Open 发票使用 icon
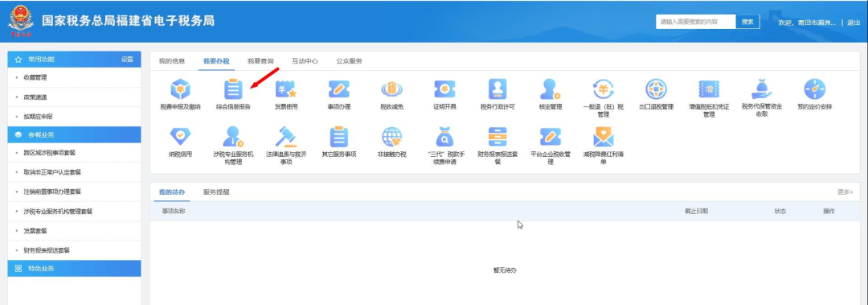Screen dimensions: 868x305 (x=286, y=89)
